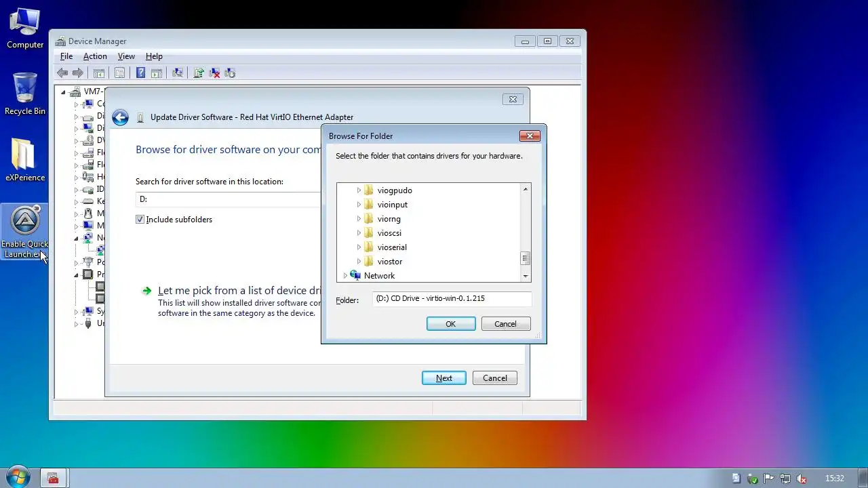Toggle the Show/Hide Console Tree toolbar icon

(98, 73)
